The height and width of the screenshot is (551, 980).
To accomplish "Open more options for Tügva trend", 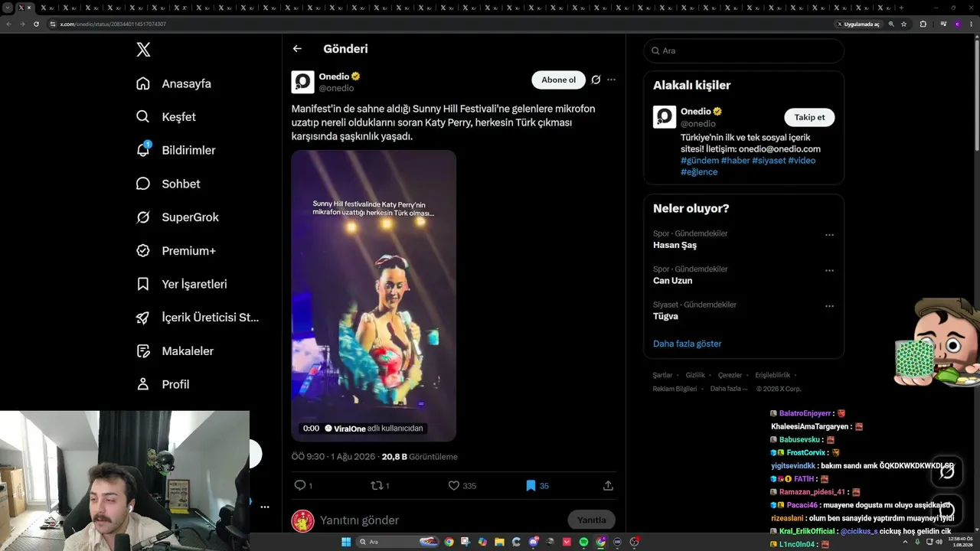I will [829, 306].
